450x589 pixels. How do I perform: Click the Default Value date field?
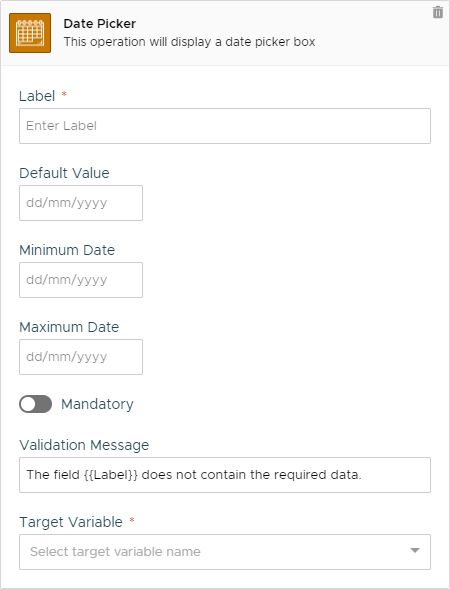[81, 203]
